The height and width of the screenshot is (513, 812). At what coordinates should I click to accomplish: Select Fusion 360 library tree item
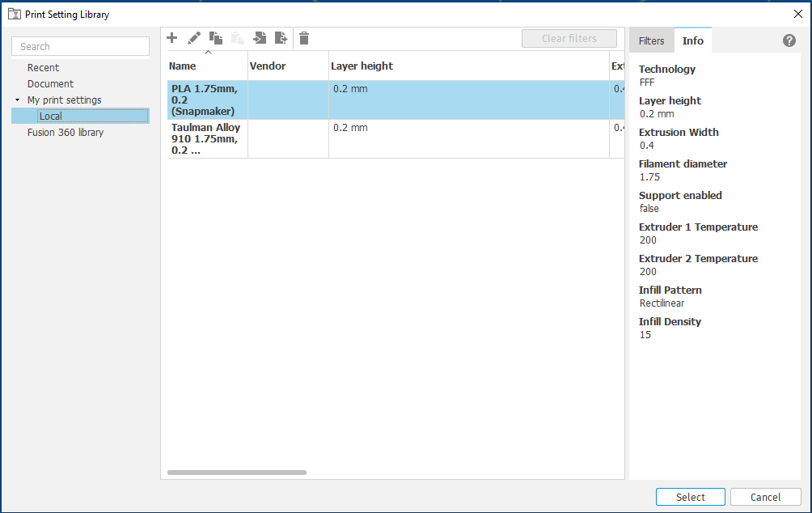pos(66,132)
